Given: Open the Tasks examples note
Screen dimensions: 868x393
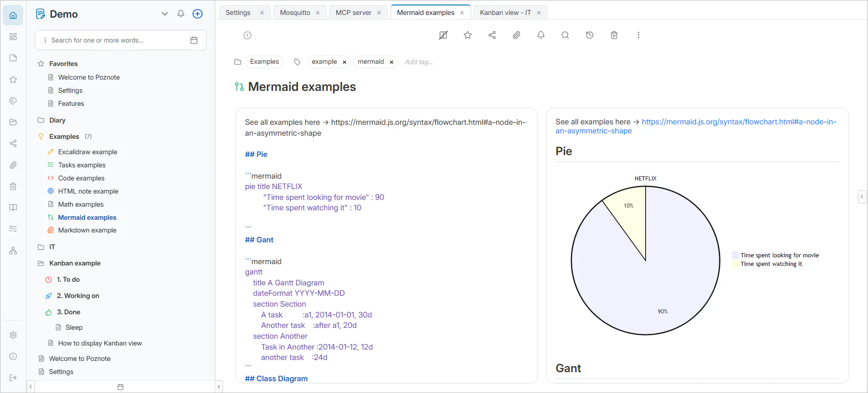Looking at the screenshot, I should click(x=82, y=165).
